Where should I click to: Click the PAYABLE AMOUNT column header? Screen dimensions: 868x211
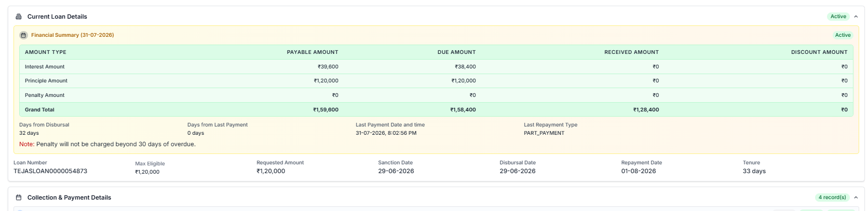point(313,52)
